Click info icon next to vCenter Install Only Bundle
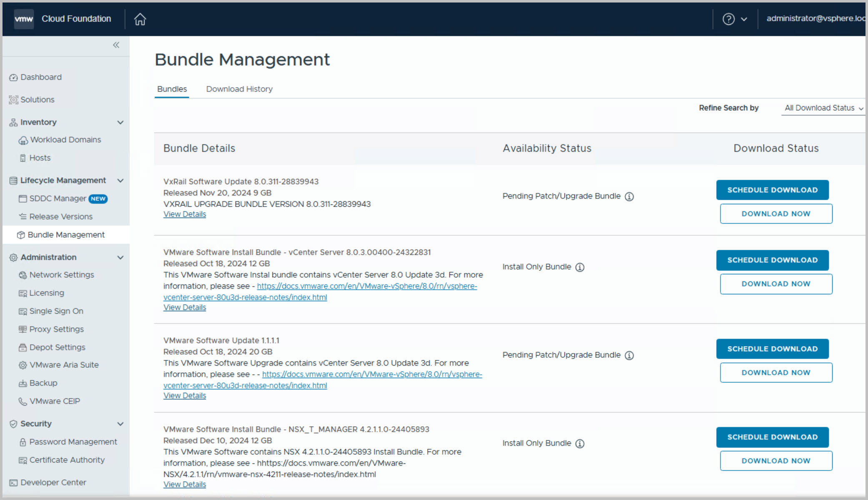Viewport: 868px width, 500px height. pyautogui.click(x=580, y=267)
